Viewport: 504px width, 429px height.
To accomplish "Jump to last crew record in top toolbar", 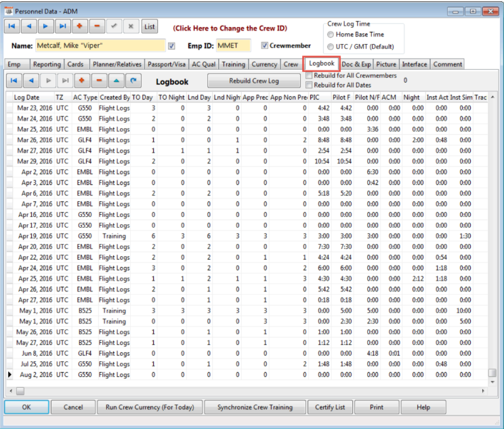I will click(63, 26).
